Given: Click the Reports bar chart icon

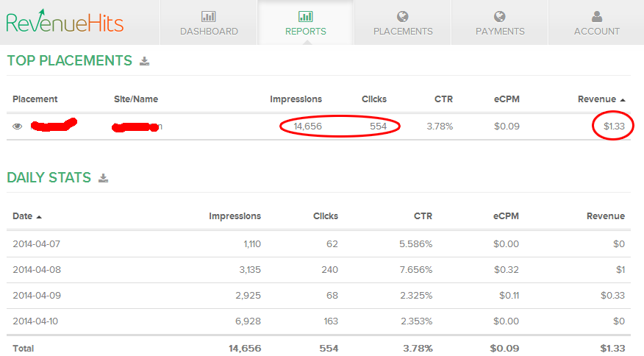Looking at the screenshot, I should coord(306,15).
